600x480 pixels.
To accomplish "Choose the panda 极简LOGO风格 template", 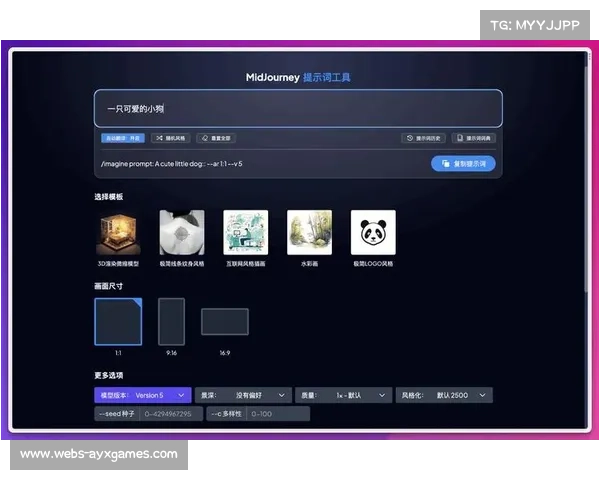I will [x=373, y=232].
